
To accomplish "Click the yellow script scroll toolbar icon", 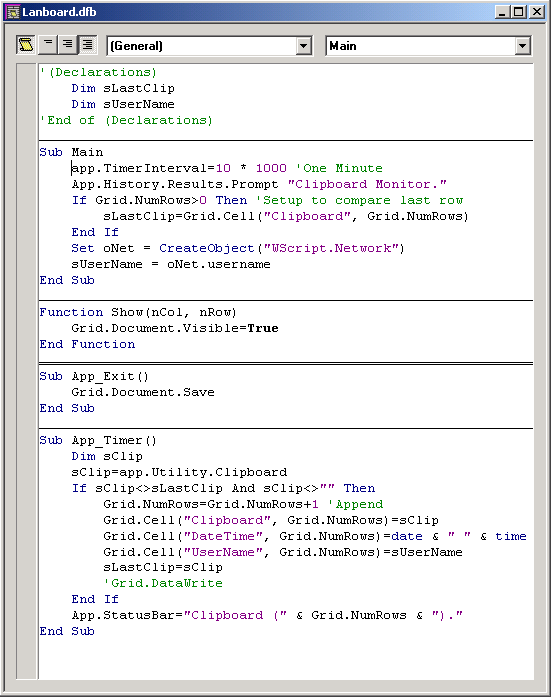I will click(26, 45).
